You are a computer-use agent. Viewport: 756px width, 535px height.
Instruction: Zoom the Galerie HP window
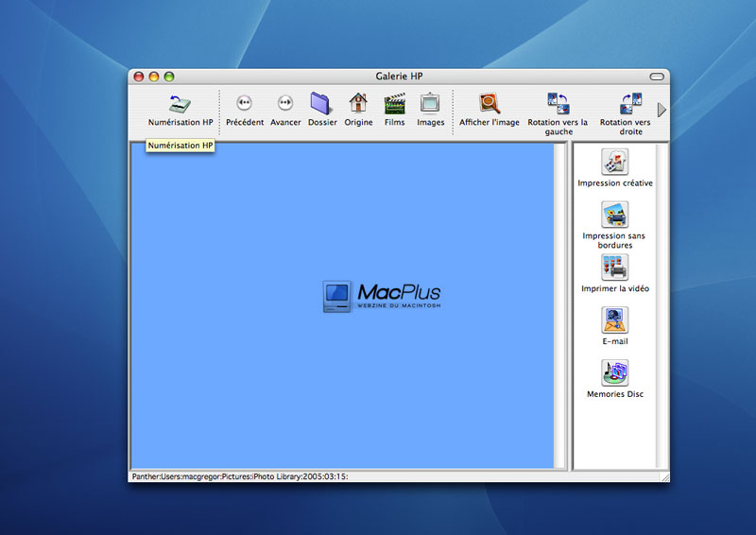click(x=169, y=77)
